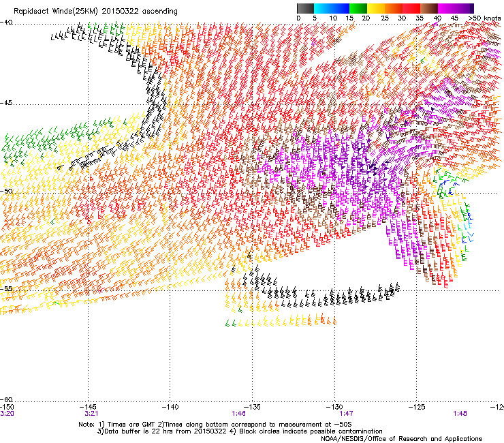The image size is (504, 443).
Task: Select the '-45' latitude axis label
Action: coord(6,103)
